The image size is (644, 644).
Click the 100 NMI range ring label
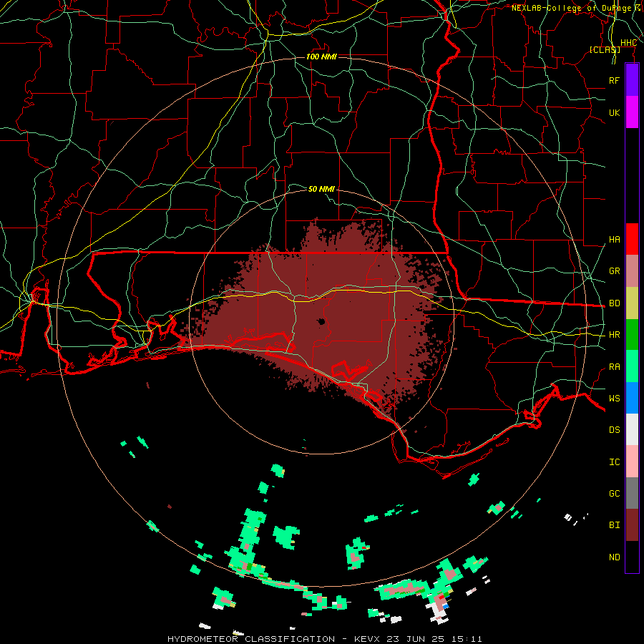point(321,57)
